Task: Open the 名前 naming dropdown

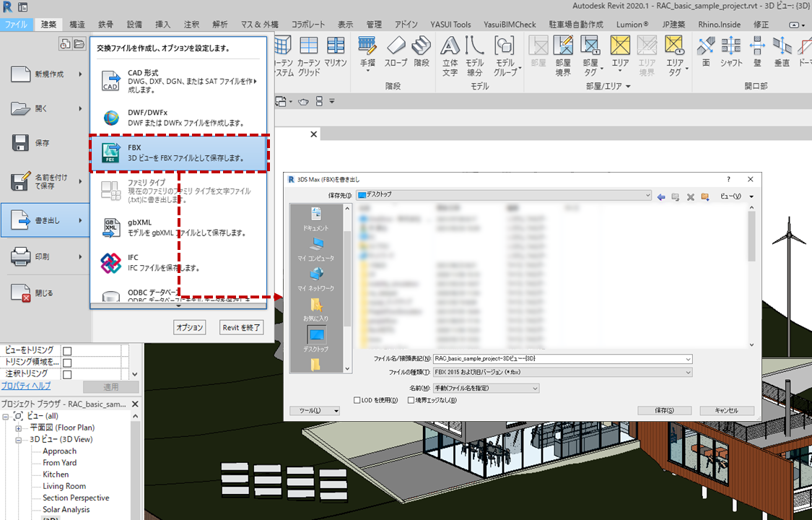Action: (x=485, y=389)
